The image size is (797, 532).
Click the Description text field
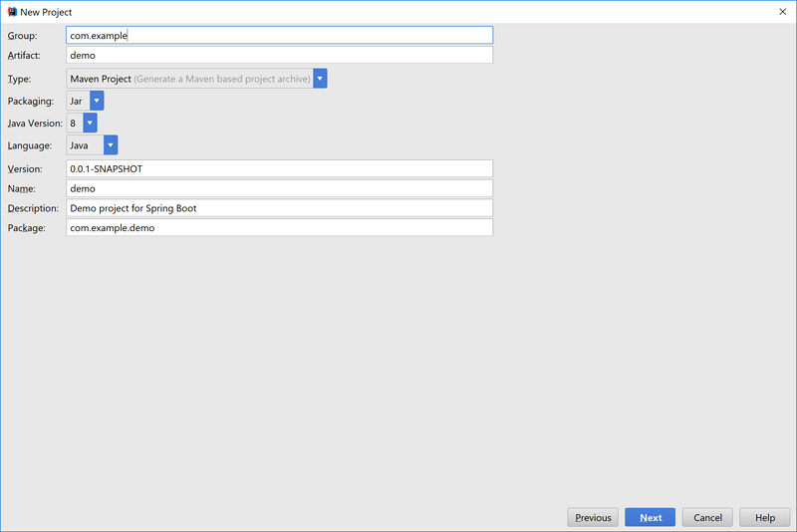pyautogui.click(x=279, y=208)
